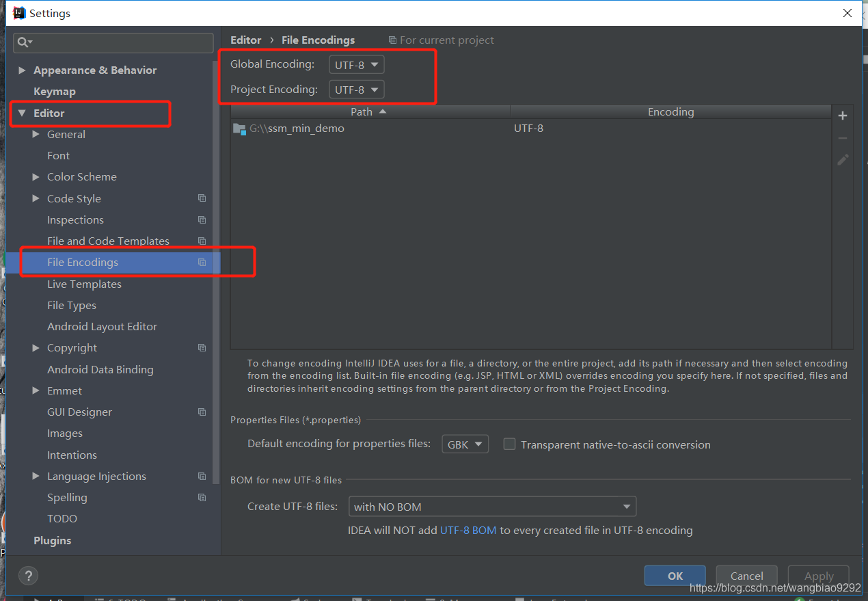Expand the Emmet node

pyautogui.click(x=36, y=390)
